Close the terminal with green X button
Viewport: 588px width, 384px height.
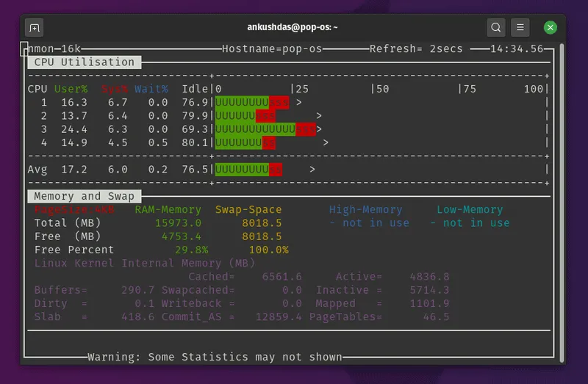[550, 27]
